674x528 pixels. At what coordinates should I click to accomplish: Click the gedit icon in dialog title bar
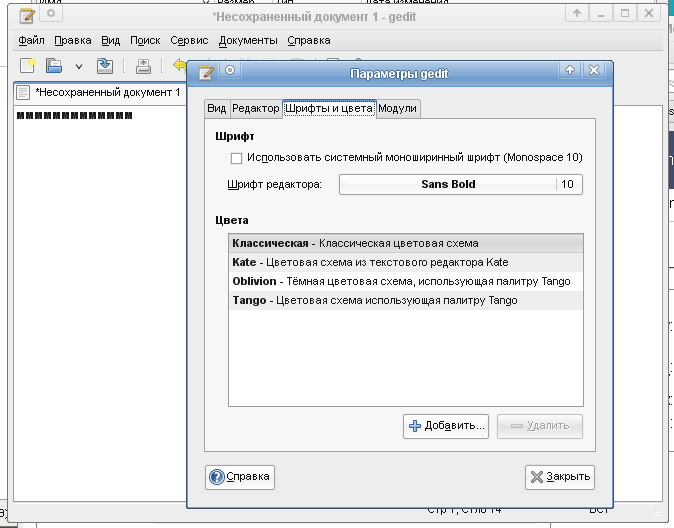pyautogui.click(x=206, y=71)
